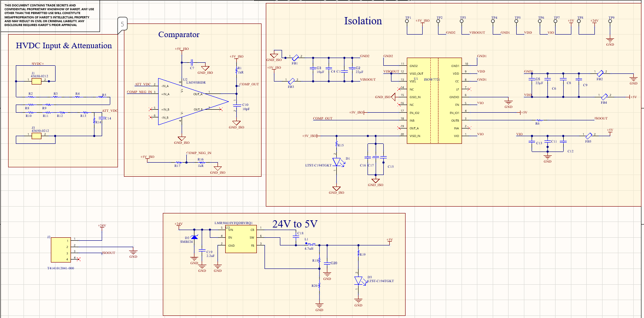The width and height of the screenshot is (644, 318).
Task: Select resistor R17 in the divider
Action: 178,163
